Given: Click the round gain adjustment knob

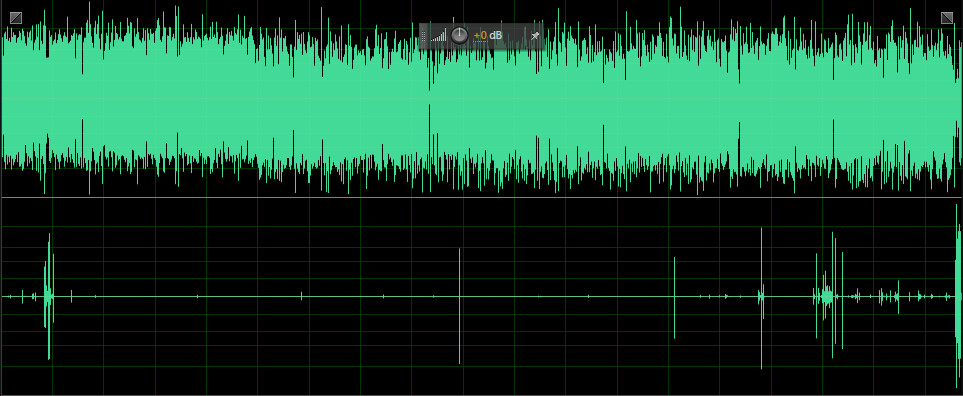Looking at the screenshot, I should pos(459,36).
